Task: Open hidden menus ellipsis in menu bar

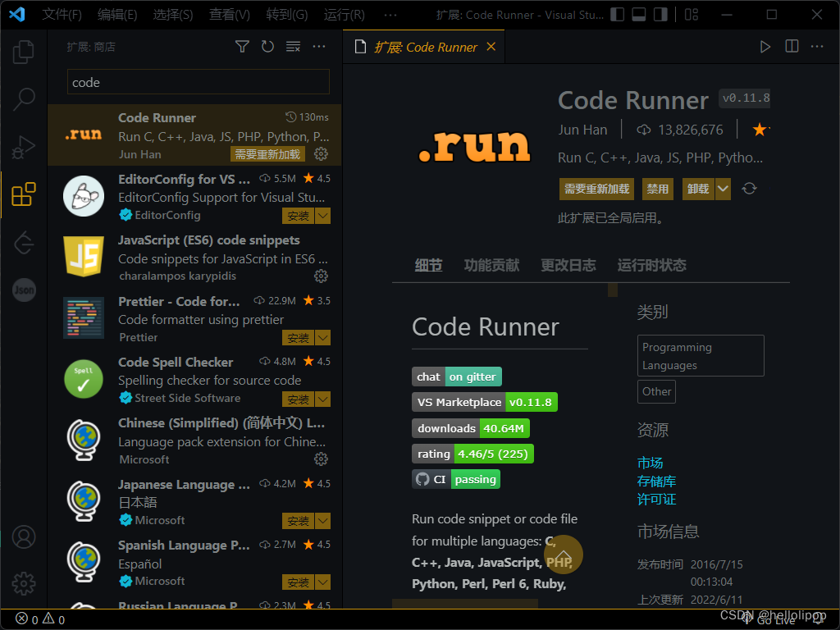Action: [390, 15]
